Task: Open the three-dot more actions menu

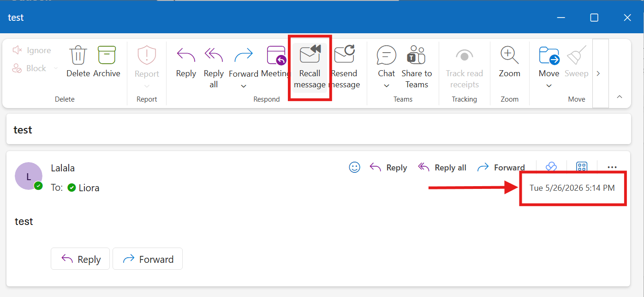Action: pos(612,168)
